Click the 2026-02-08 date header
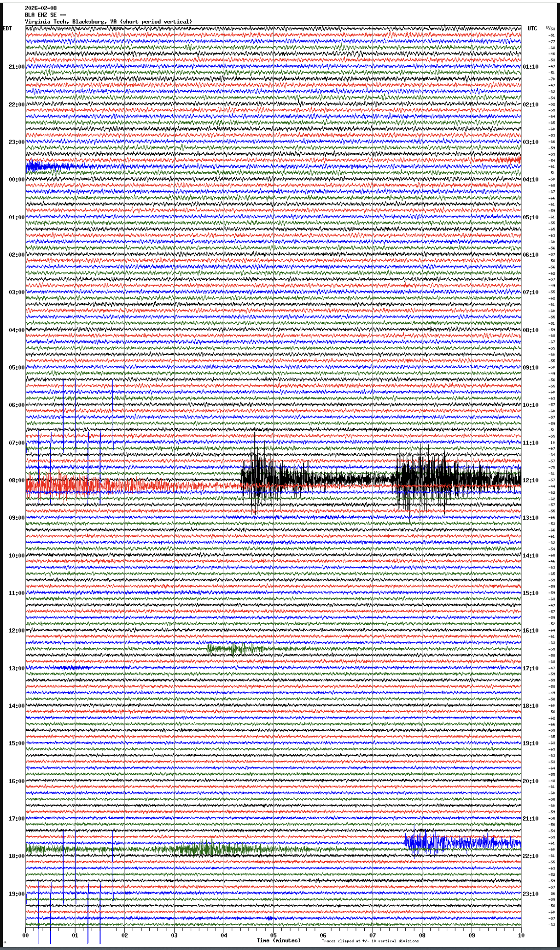Image resolution: width=560 pixels, height=950 pixels. (x=41, y=8)
